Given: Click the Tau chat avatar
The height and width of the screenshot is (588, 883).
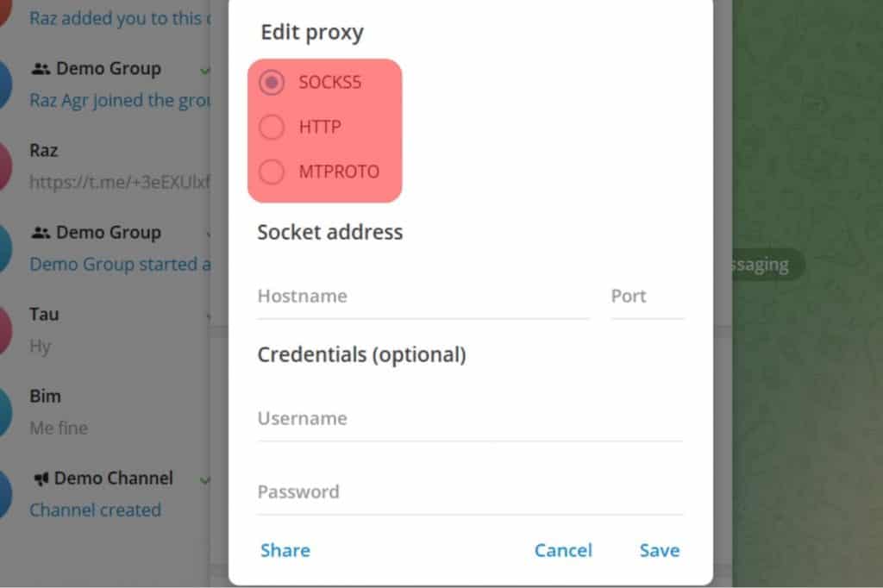Looking at the screenshot, I should tap(4, 328).
